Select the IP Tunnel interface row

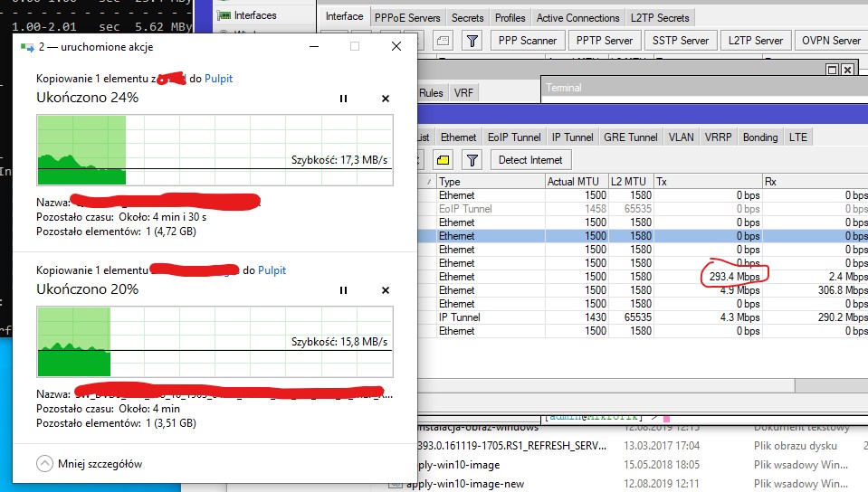pyautogui.click(x=642, y=317)
